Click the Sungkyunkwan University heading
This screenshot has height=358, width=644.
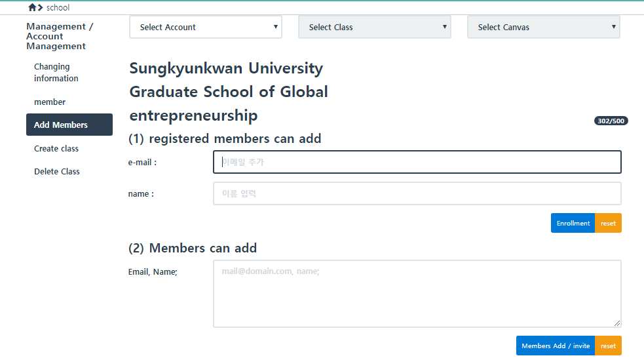pyautogui.click(x=229, y=92)
